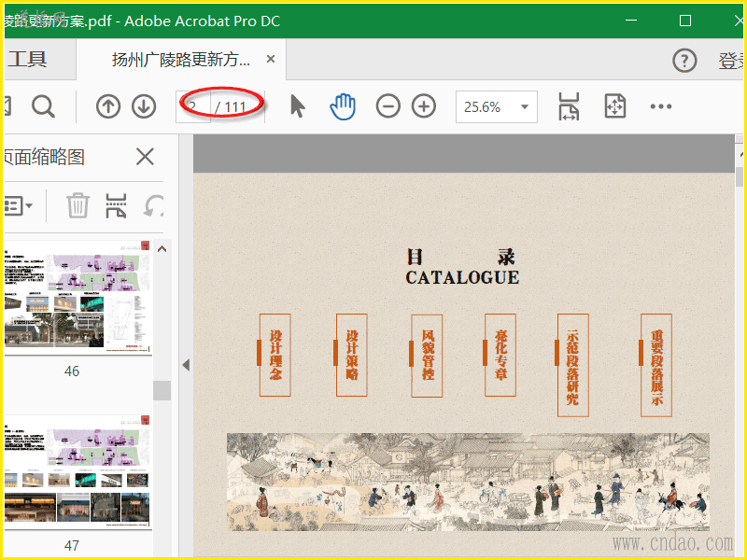Switch to the 工具 tab

pyautogui.click(x=28, y=60)
